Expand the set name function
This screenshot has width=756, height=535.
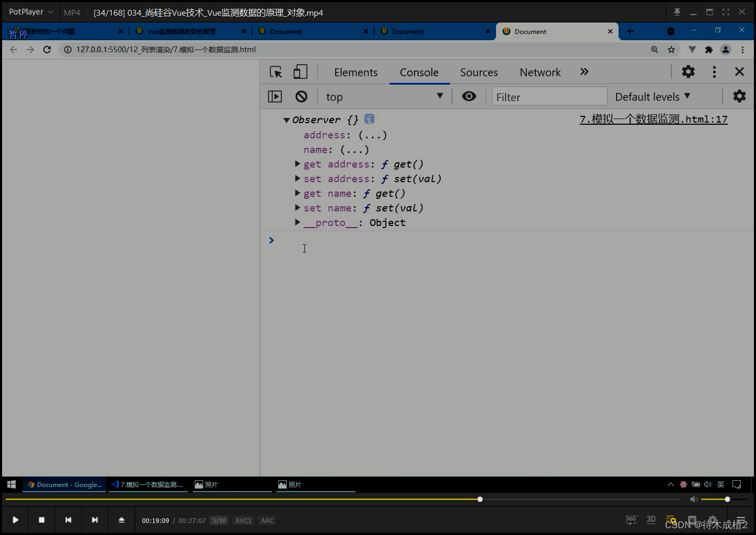(x=298, y=208)
